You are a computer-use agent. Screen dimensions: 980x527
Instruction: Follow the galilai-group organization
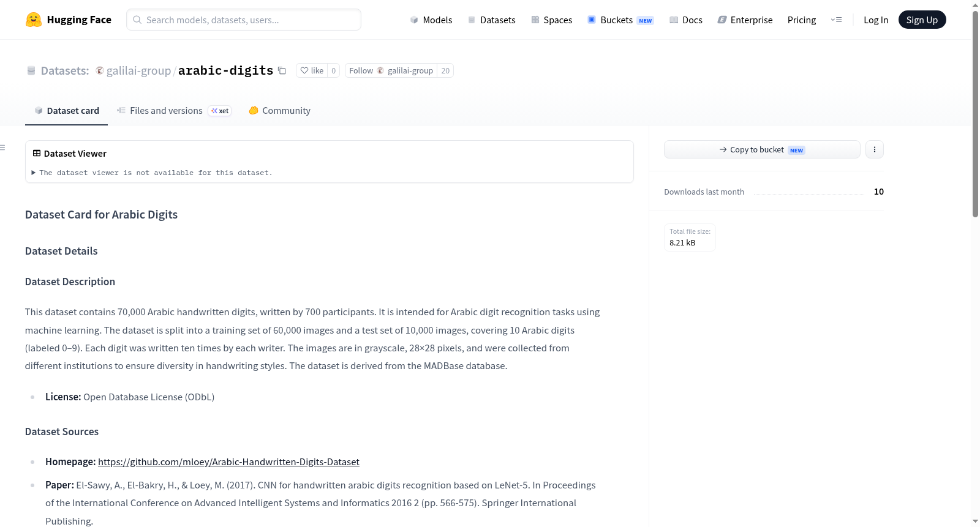[391, 70]
